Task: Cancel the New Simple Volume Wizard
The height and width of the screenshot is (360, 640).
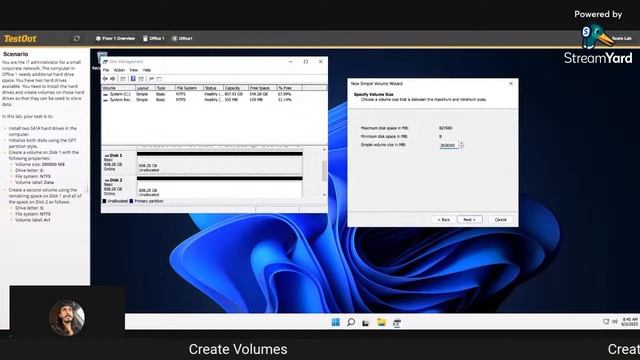Action: tap(500, 220)
